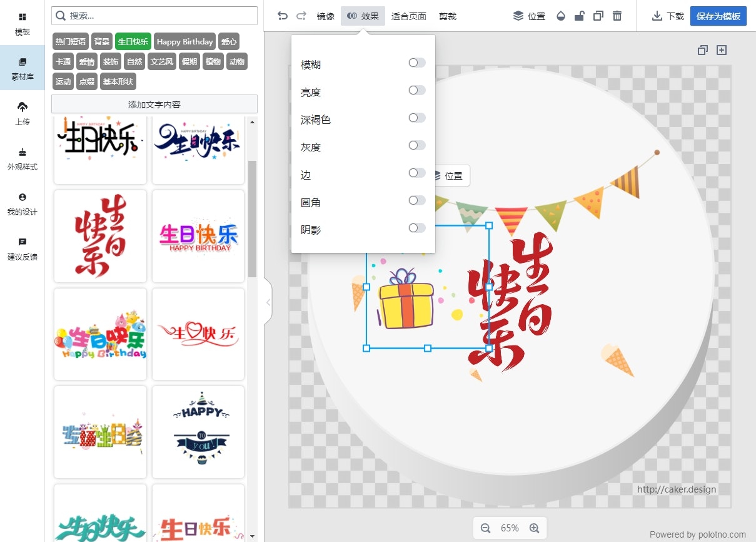Select the 运动 tag
The width and height of the screenshot is (756, 542).
63,81
